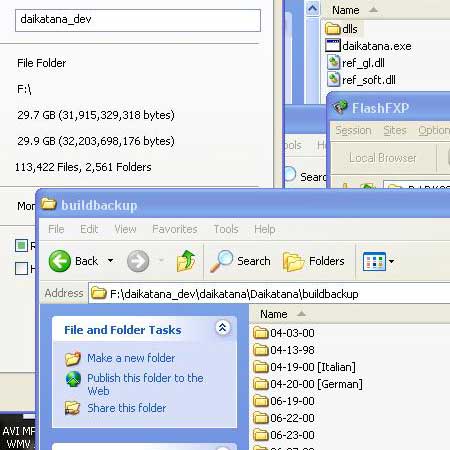Click the Share this folder icon
This screenshot has height=450, width=450.
[73, 408]
